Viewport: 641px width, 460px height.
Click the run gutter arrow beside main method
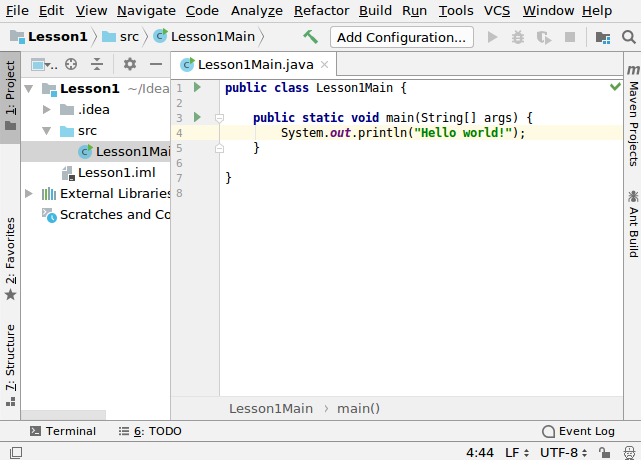[x=197, y=117]
